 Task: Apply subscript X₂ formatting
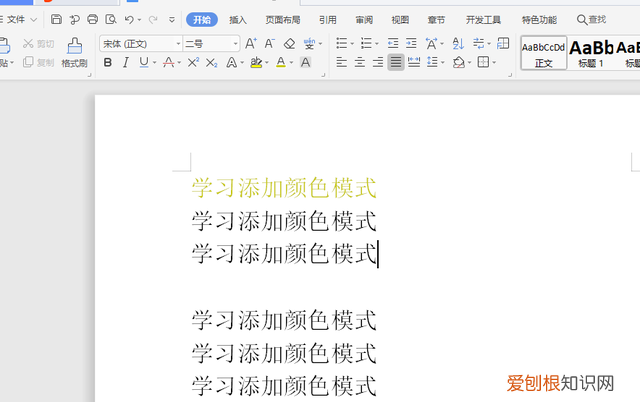point(211,62)
